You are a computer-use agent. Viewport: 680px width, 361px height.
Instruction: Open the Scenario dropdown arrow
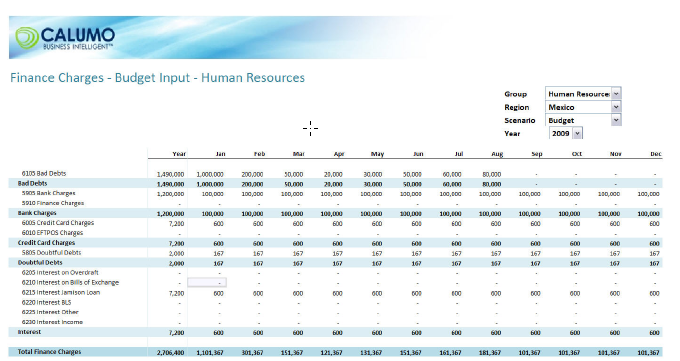[616, 120]
